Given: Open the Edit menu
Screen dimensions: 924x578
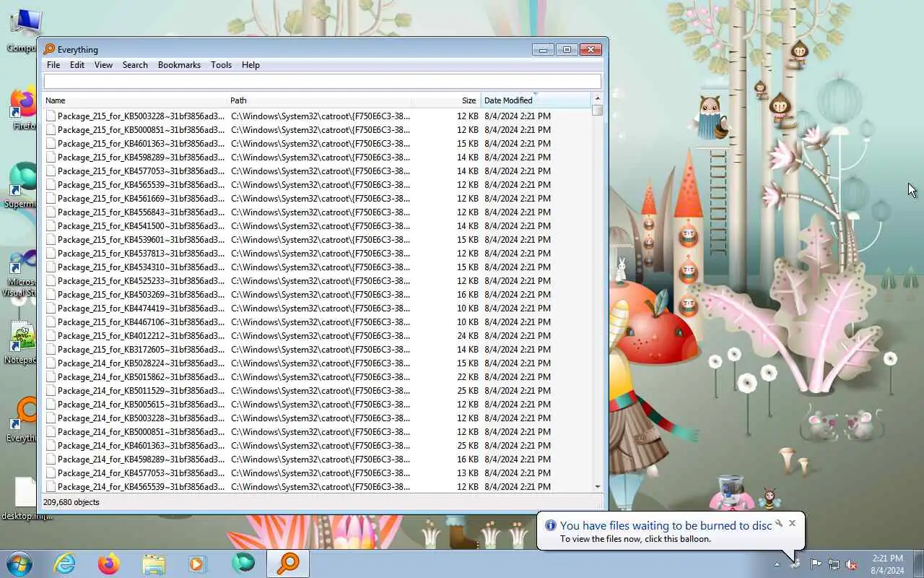Looking at the screenshot, I should (x=77, y=65).
